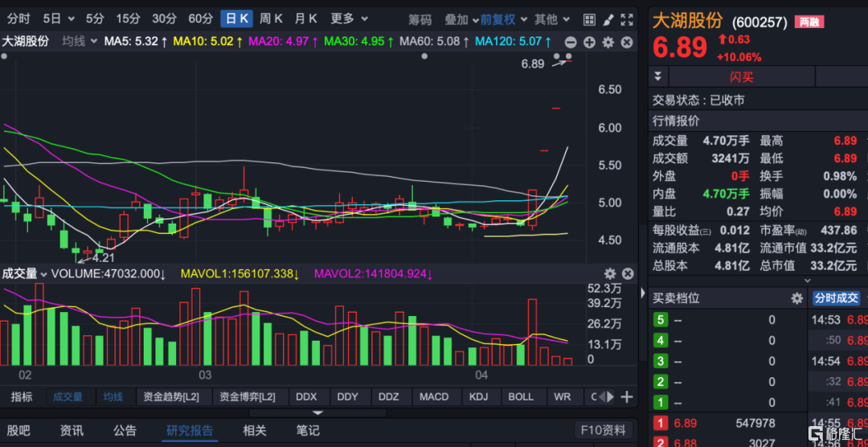
Task: Click green level 5 badge in order book
Action: point(660,320)
